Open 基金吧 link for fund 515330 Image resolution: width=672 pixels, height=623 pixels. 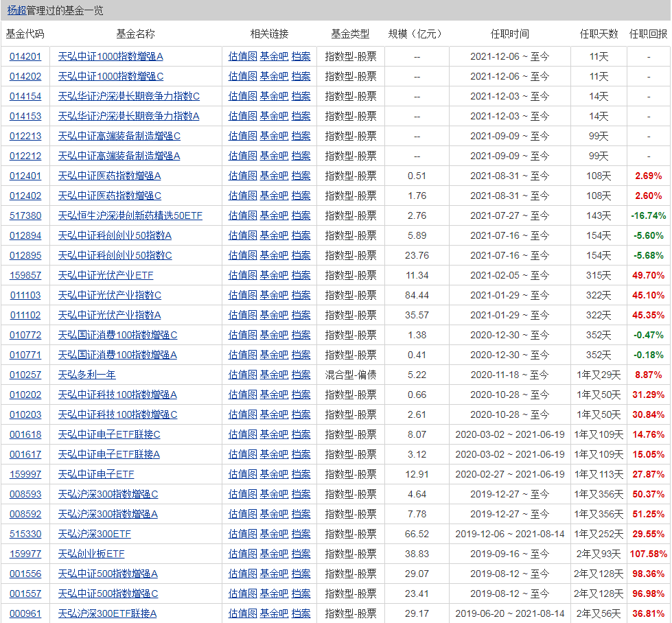pos(274,534)
